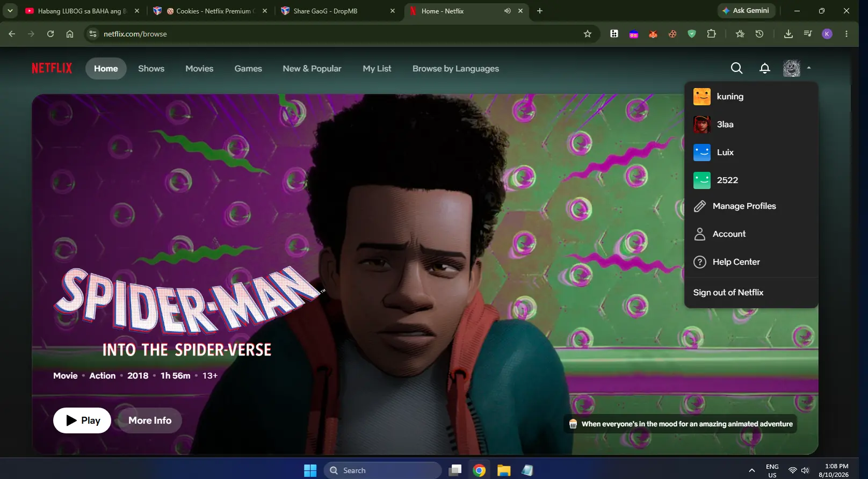
Task: Go to Home in Netflix navigation
Action: coord(106,68)
